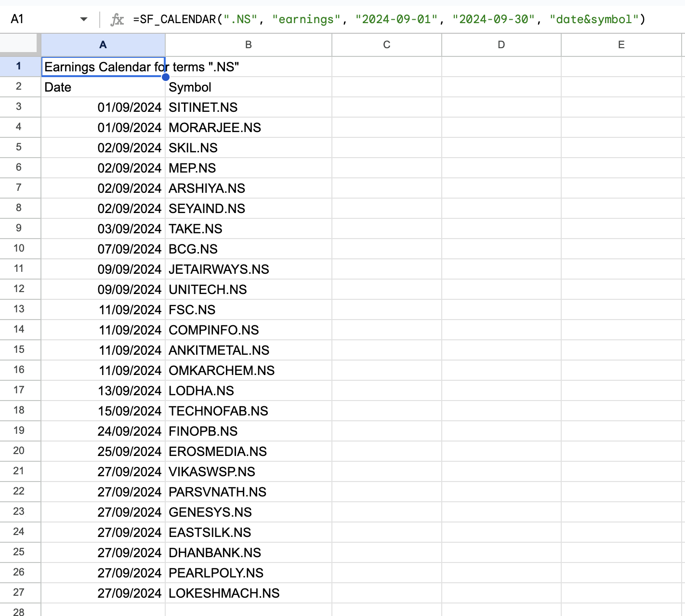Viewport: 685px width, 616px height.
Task: Click the JETAIRWAYS.NS cell
Action: coord(248,269)
